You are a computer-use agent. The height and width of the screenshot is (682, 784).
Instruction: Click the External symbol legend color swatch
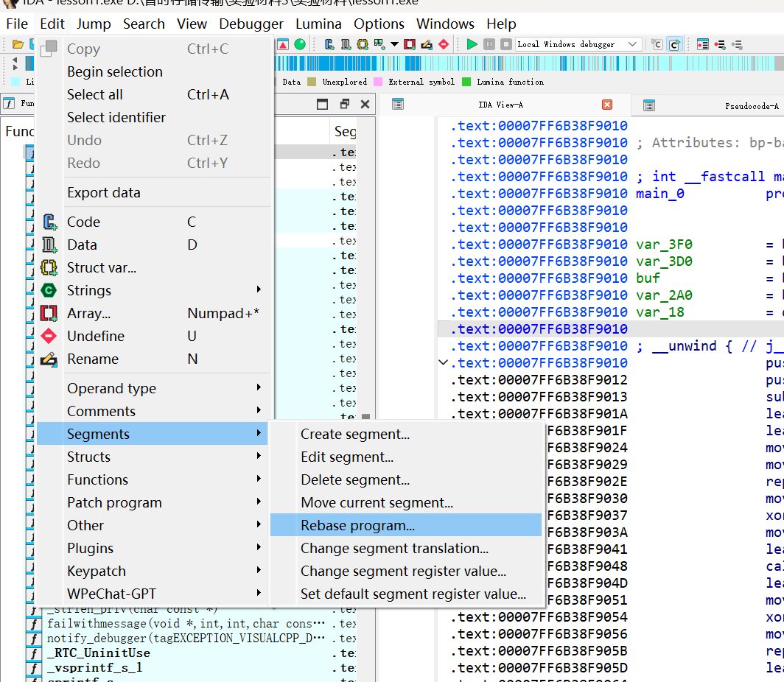(378, 82)
